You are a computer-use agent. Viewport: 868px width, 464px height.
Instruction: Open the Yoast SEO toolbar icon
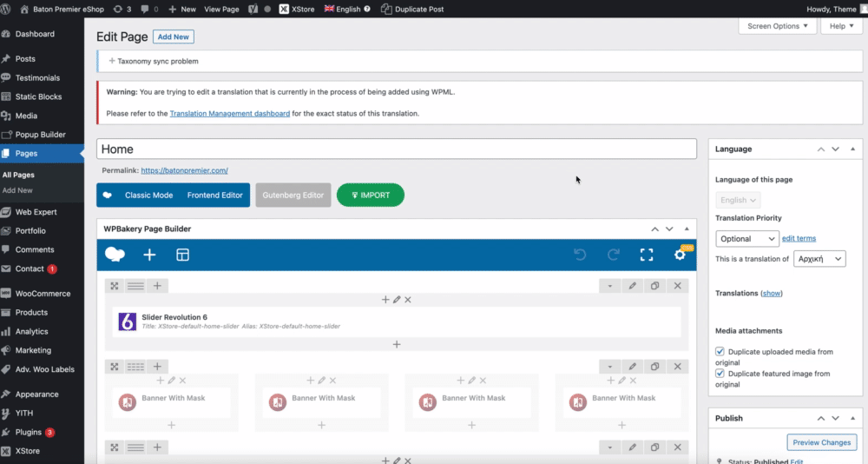253,9
